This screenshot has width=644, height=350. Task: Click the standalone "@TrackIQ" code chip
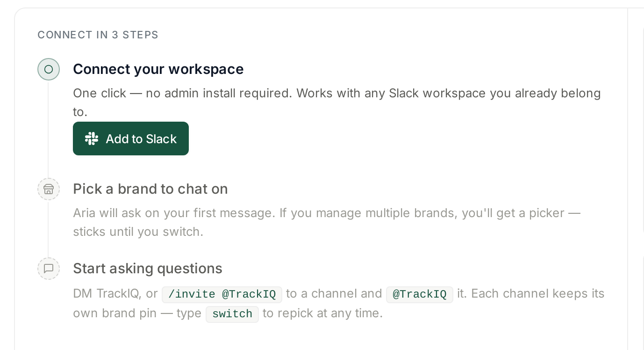pyautogui.click(x=420, y=294)
